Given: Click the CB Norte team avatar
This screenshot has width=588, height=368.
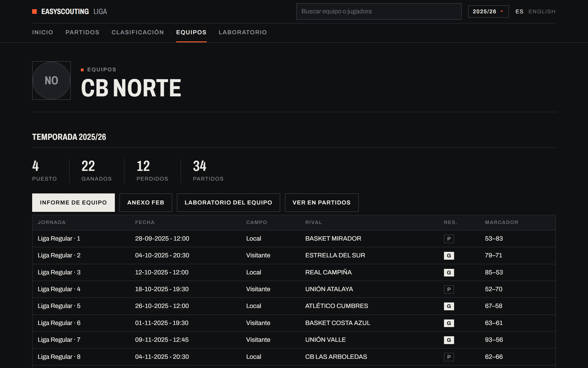Looking at the screenshot, I should click(51, 80).
